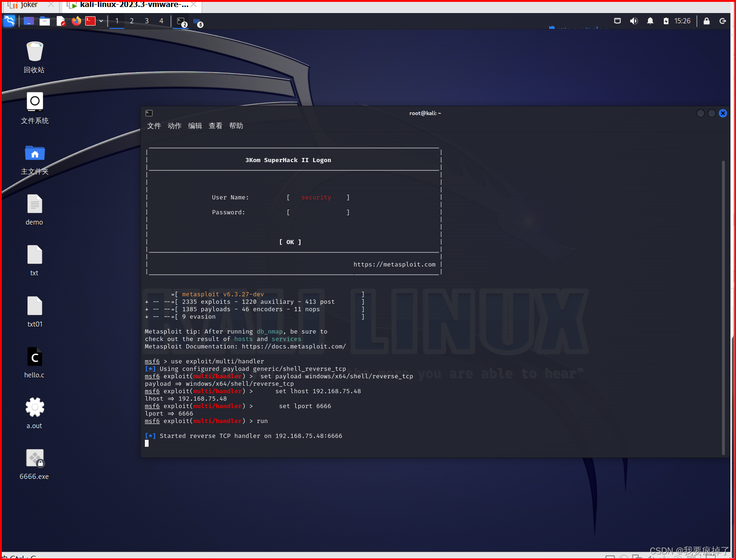Open the 帮助 menu in terminal
The height and width of the screenshot is (560, 736).
pos(236,126)
